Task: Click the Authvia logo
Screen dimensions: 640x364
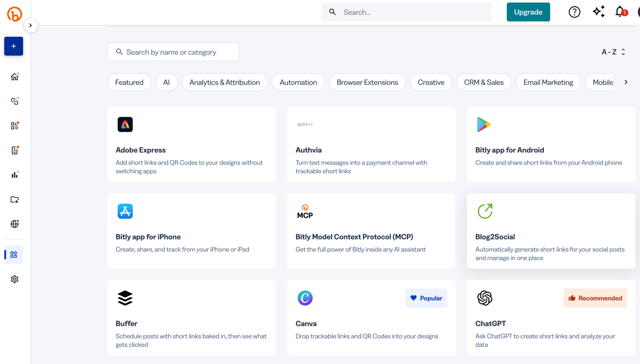Action: [x=305, y=124]
